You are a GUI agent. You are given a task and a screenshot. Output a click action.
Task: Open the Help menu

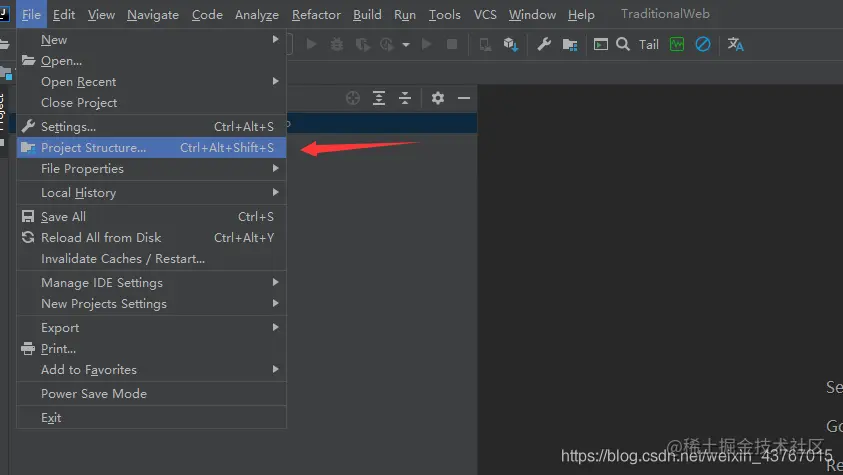581,15
